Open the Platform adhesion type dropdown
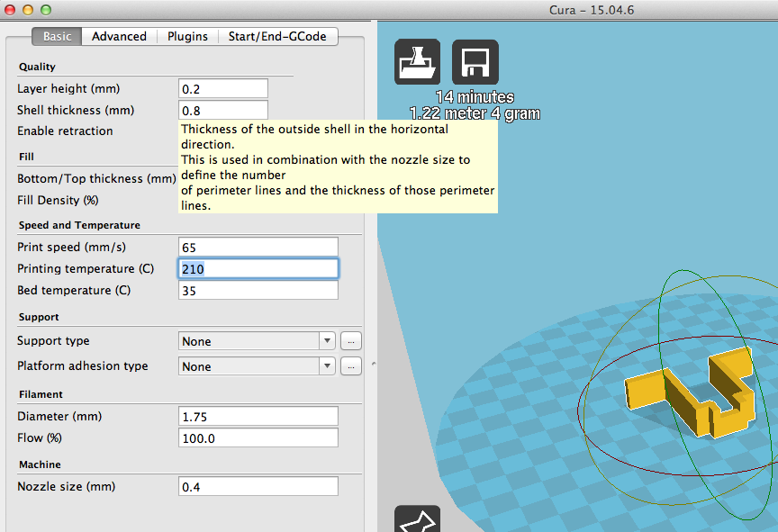The width and height of the screenshot is (778, 532). pyautogui.click(x=257, y=366)
